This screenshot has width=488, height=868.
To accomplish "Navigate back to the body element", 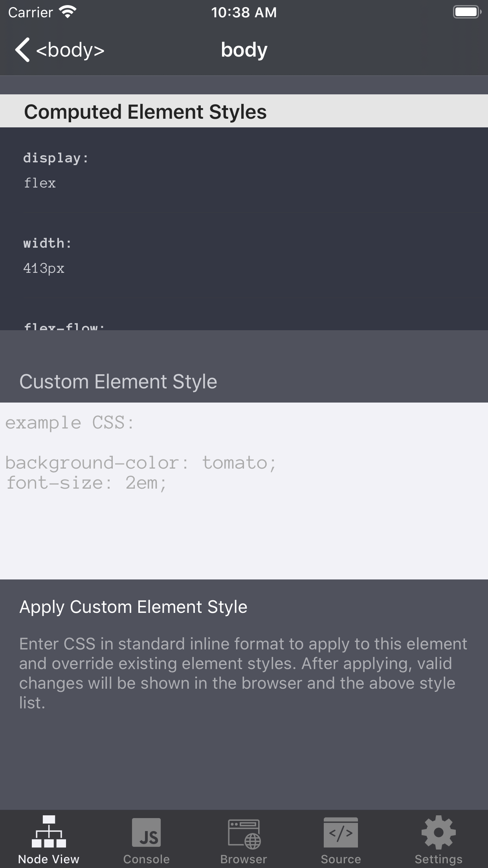I will [x=59, y=50].
